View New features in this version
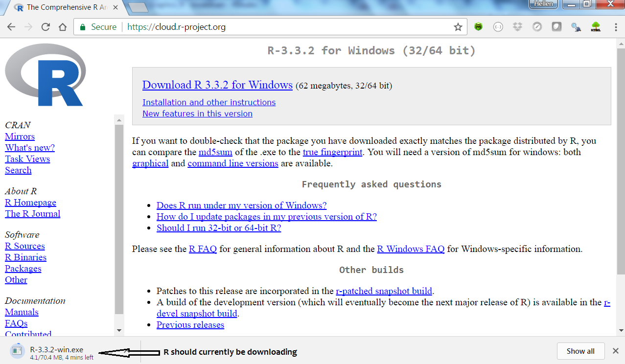Image resolution: width=625 pixels, height=364 pixels. point(197,114)
